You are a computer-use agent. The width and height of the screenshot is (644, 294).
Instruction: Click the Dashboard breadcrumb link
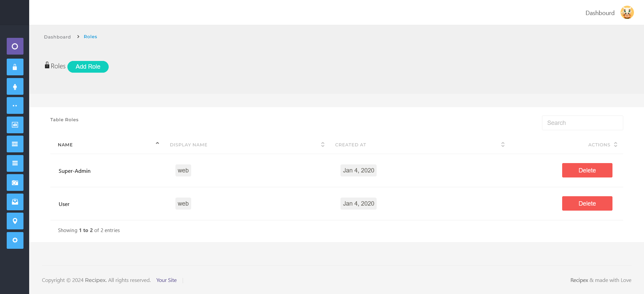click(x=57, y=37)
